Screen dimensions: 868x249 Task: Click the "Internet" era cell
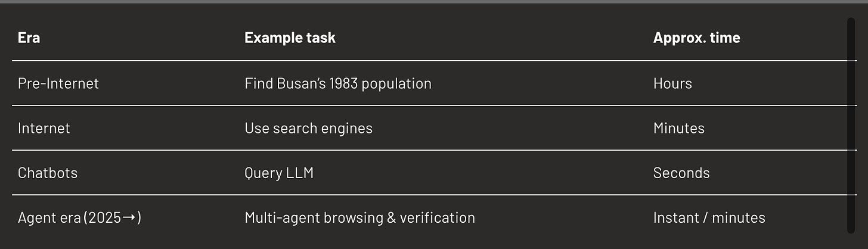tap(44, 128)
